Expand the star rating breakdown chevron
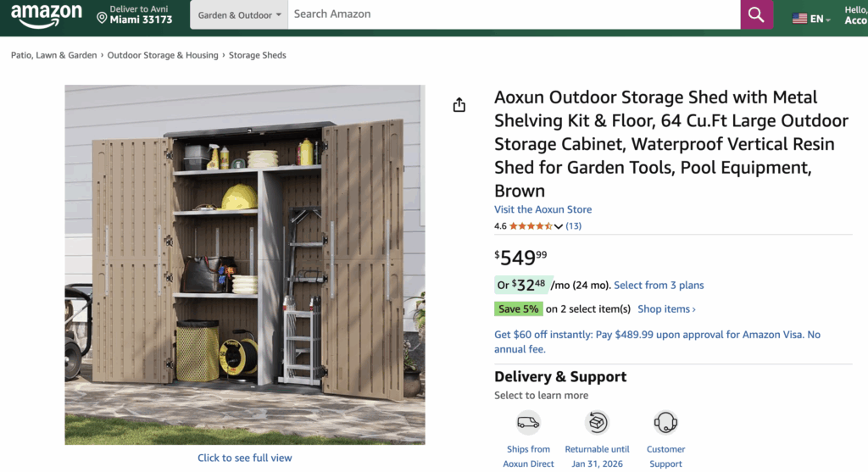This screenshot has width=868, height=472. (558, 226)
